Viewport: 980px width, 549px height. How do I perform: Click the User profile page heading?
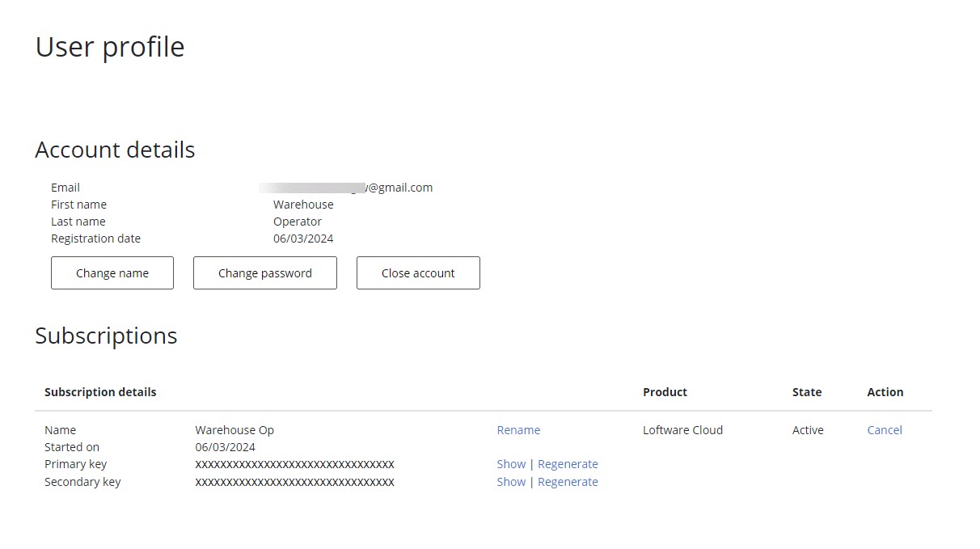[110, 47]
